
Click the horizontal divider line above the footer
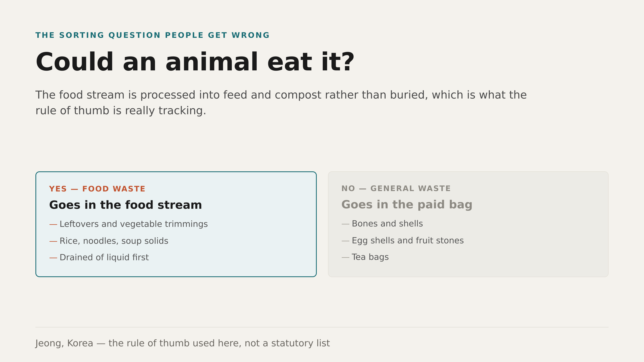pyautogui.click(x=322, y=327)
